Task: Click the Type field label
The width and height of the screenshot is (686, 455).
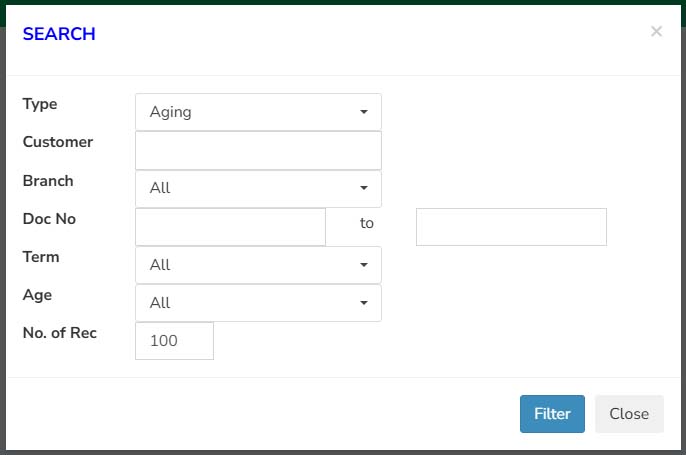Action: tap(40, 104)
